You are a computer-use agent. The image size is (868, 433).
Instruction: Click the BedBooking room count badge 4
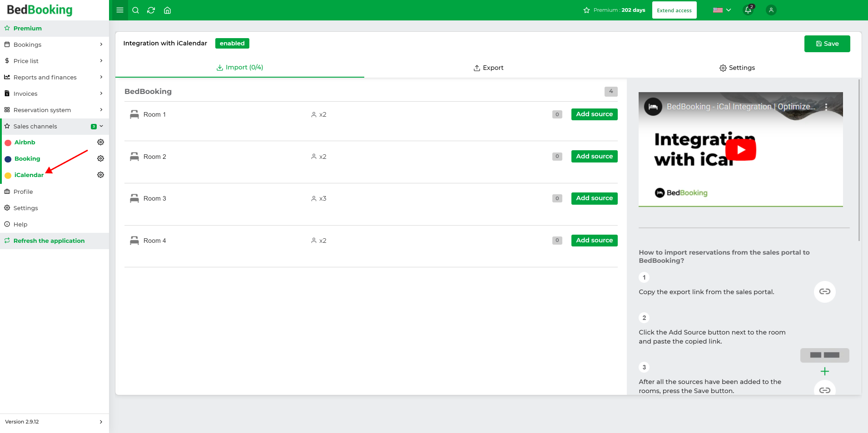611,91
